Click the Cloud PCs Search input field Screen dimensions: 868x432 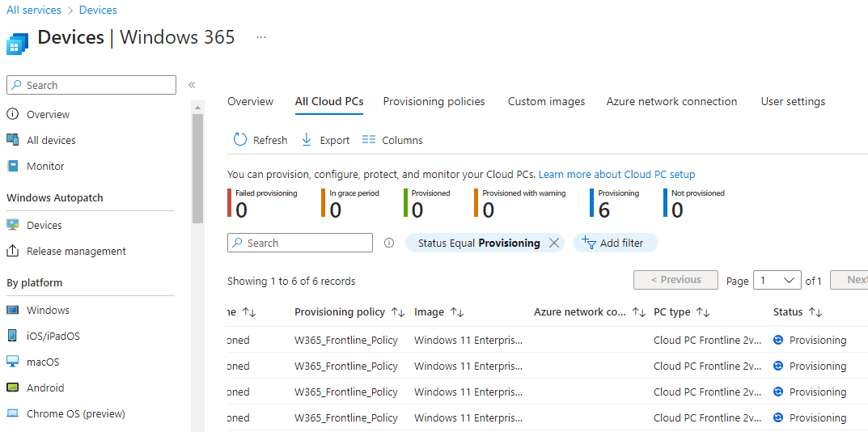(x=300, y=243)
